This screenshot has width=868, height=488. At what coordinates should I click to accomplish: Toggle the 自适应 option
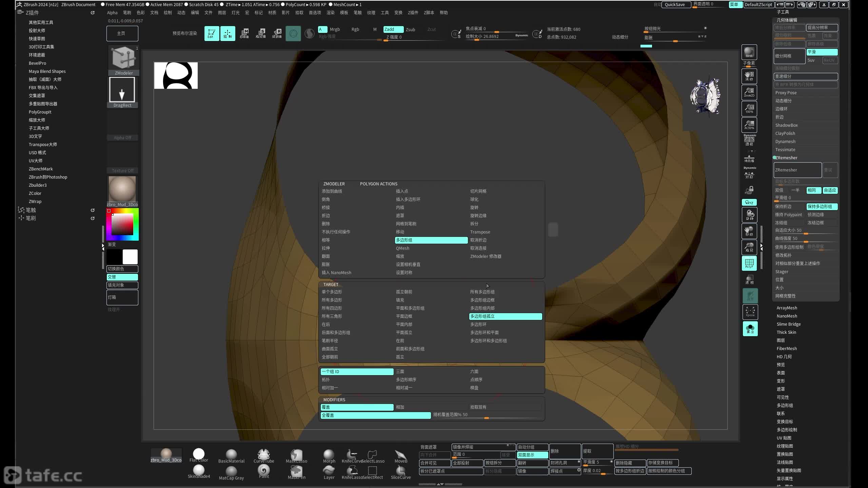[x=830, y=190]
